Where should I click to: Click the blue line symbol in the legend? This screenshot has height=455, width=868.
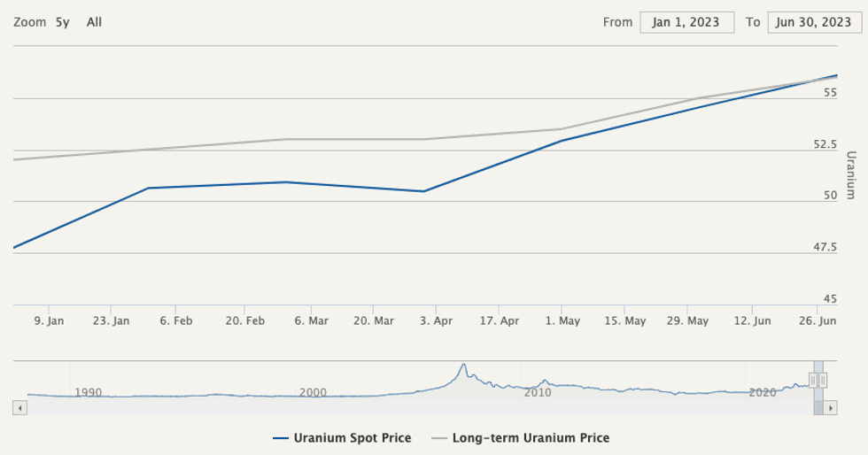(x=281, y=438)
